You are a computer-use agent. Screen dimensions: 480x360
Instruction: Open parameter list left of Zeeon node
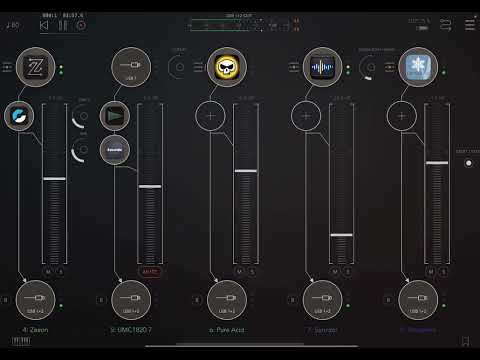pyautogui.click(x=7, y=67)
